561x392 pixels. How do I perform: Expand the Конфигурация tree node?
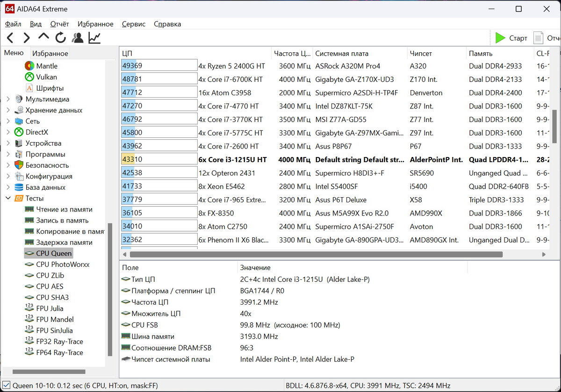coord(8,176)
